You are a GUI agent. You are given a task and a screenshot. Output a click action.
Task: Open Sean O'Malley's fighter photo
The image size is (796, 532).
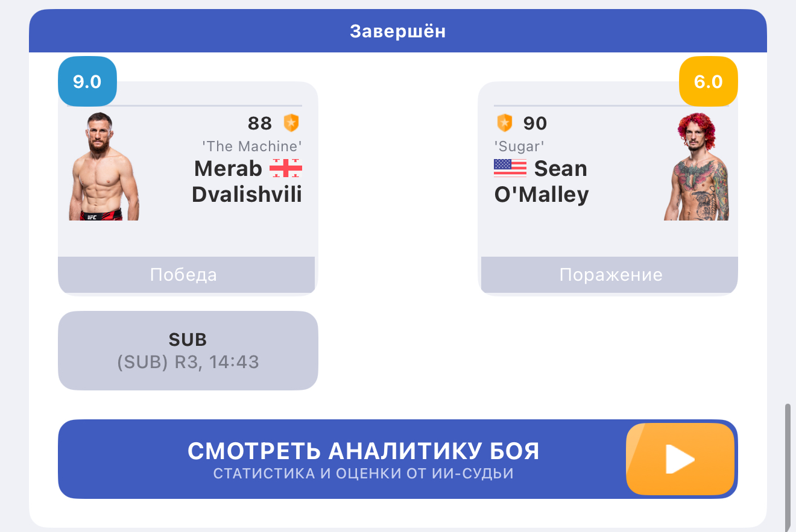[696, 166]
